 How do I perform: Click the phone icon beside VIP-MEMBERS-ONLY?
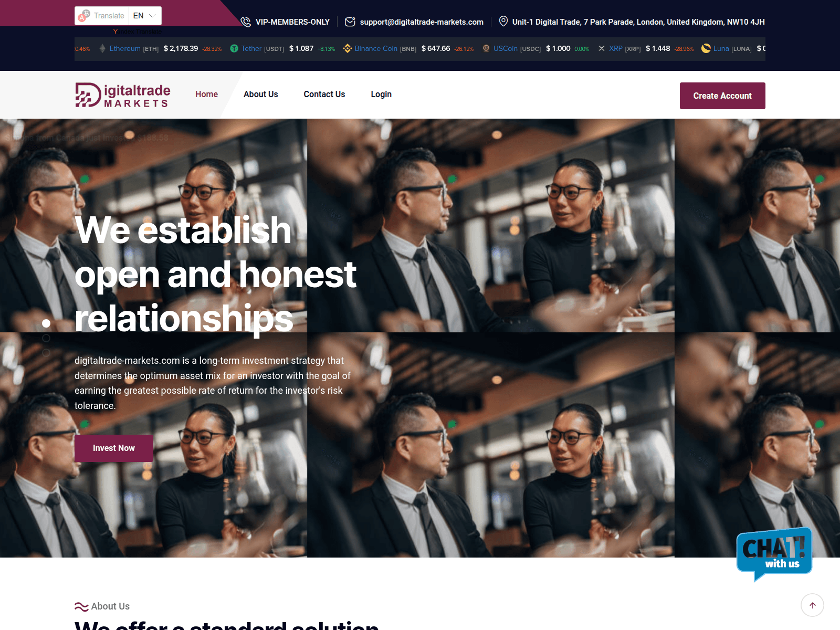[x=246, y=22]
